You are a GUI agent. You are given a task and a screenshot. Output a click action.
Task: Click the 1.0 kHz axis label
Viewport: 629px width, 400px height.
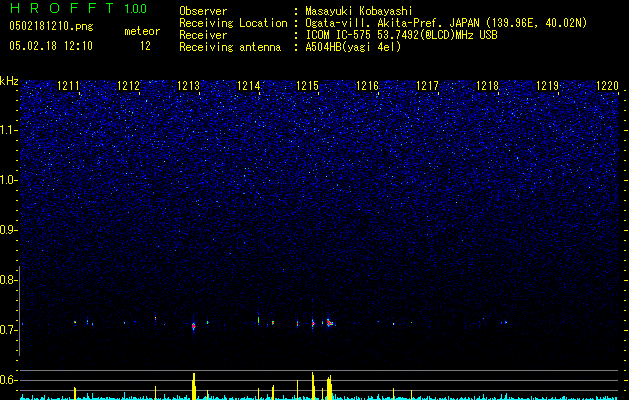coord(9,180)
